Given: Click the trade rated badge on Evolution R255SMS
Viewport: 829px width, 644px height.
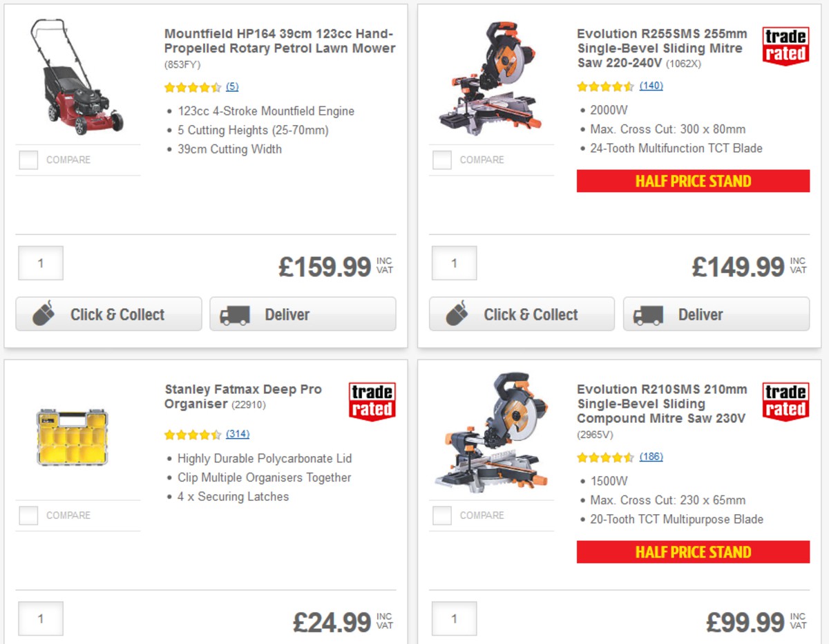Looking at the screenshot, I should coord(785,45).
